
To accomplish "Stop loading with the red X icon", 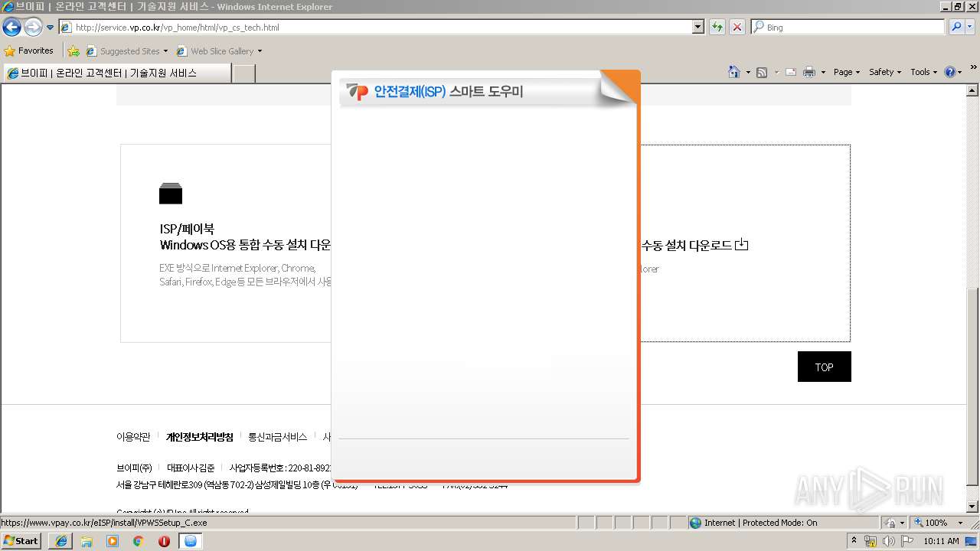I will click(x=737, y=28).
